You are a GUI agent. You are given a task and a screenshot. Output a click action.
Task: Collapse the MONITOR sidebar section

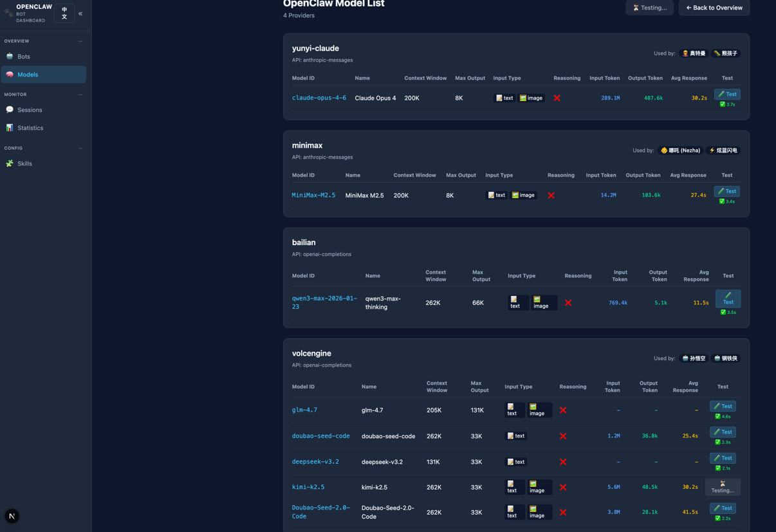point(80,95)
